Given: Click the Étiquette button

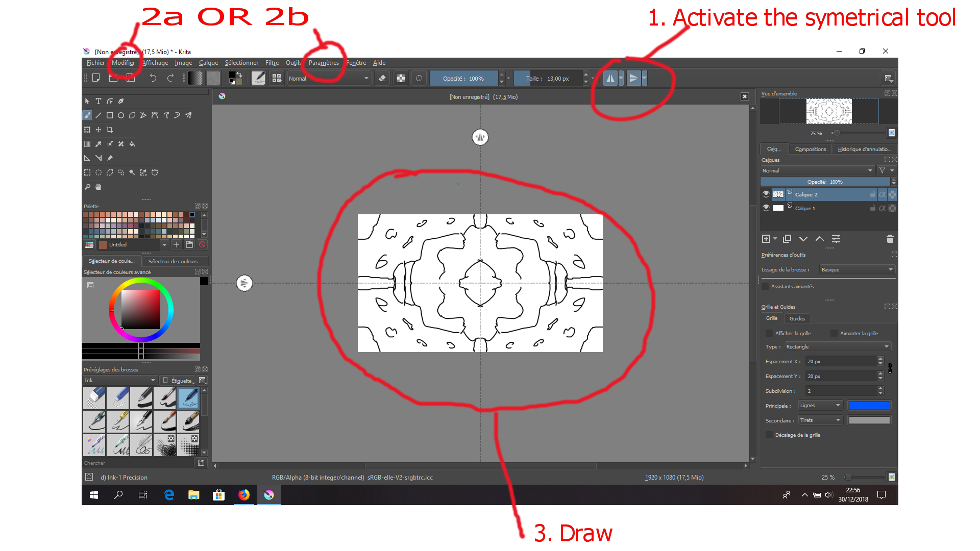Looking at the screenshot, I should point(178,380).
